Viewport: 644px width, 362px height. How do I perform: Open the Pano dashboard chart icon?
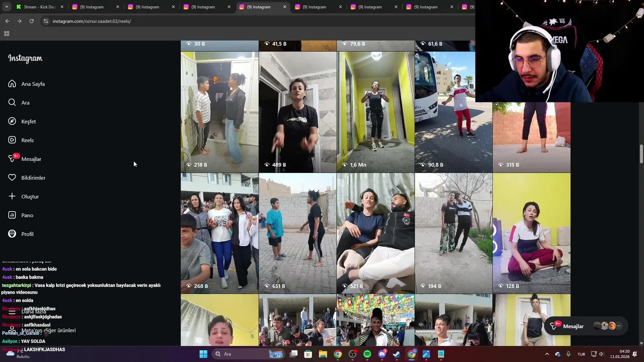point(12,215)
